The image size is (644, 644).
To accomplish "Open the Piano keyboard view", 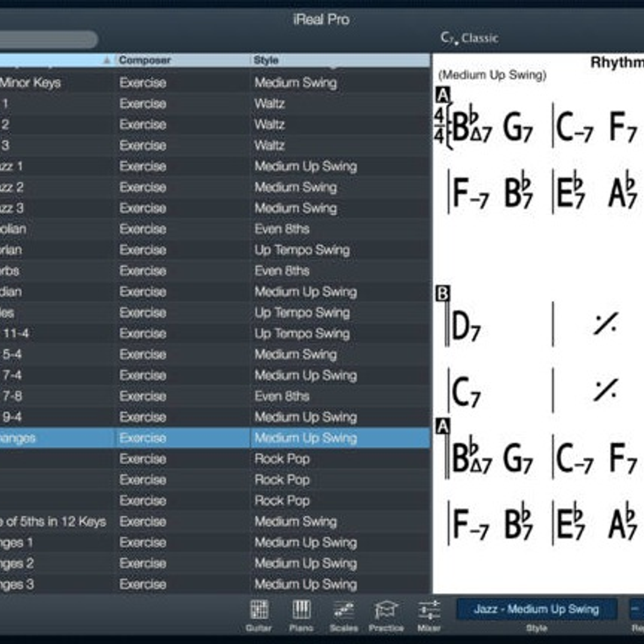I will pos(302,612).
